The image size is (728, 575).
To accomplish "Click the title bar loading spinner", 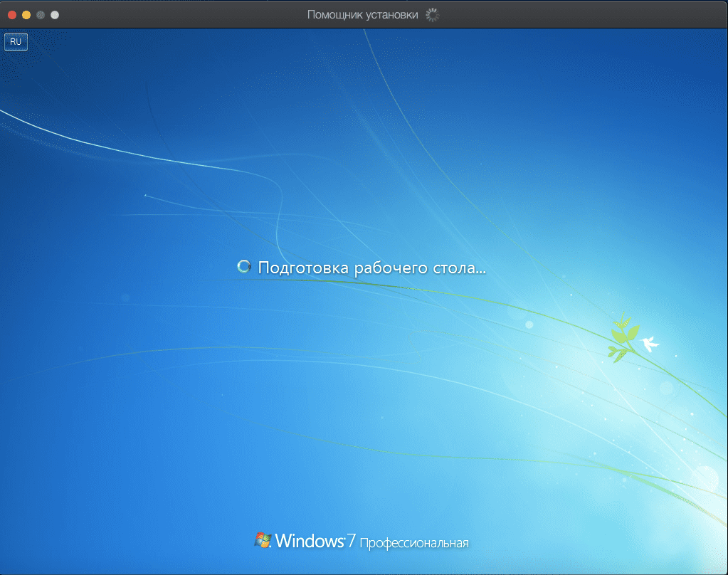I will pyautogui.click(x=432, y=15).
